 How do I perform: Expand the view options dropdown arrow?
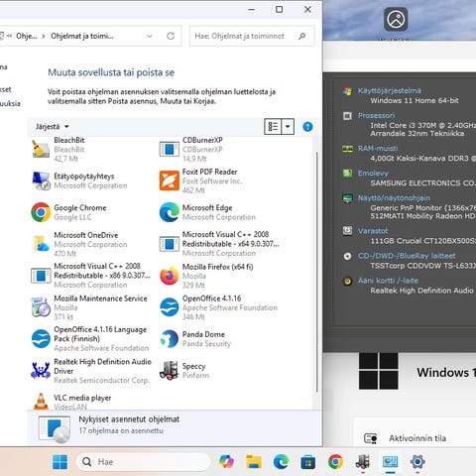coord(288,127)
